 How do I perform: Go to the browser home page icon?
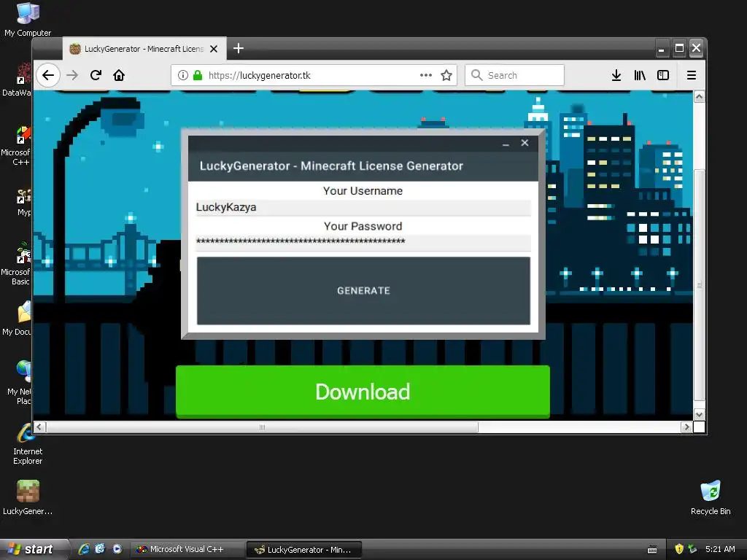tap(119, 75)
